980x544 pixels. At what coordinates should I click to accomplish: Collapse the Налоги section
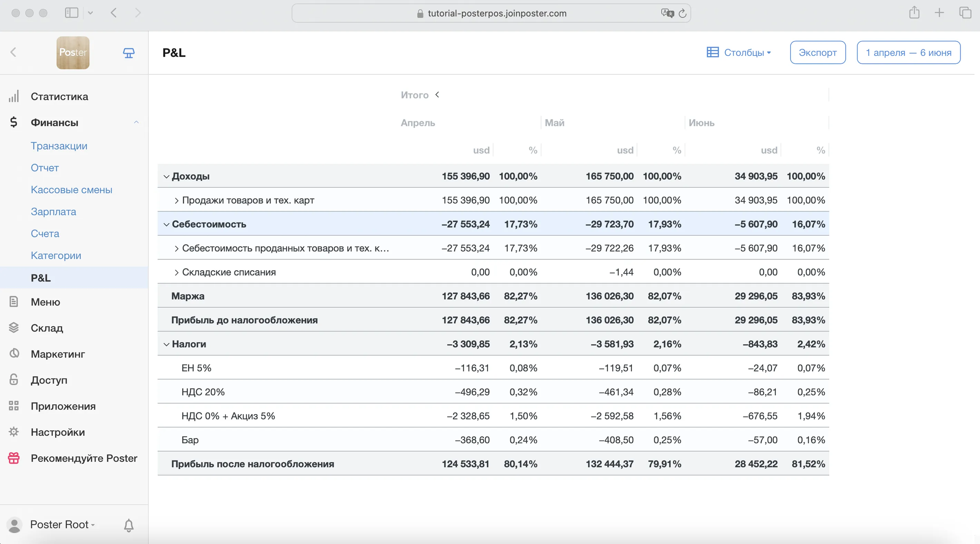click(166, 344)
